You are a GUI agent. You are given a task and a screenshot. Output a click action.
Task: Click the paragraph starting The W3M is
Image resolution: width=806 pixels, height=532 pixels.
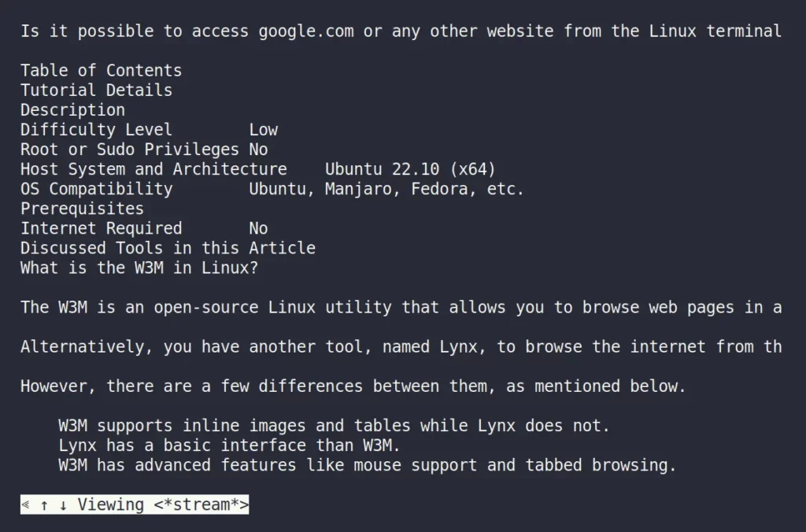[x=401, y=308]
